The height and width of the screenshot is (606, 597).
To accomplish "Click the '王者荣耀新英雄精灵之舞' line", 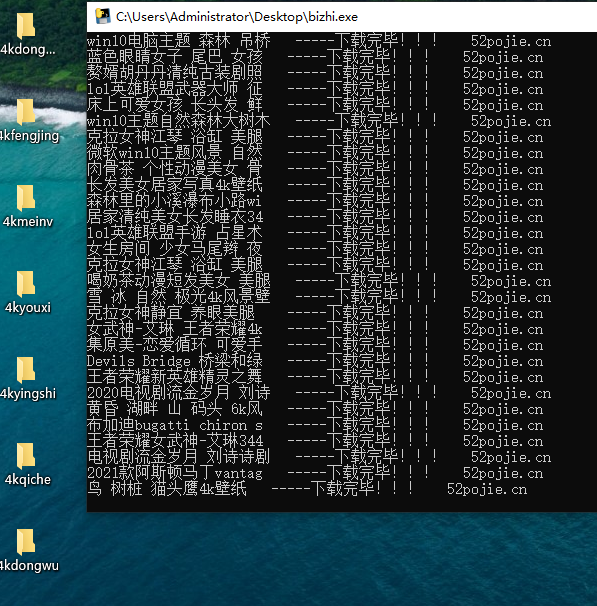I will pyautogui.click(x=315, y=377).
